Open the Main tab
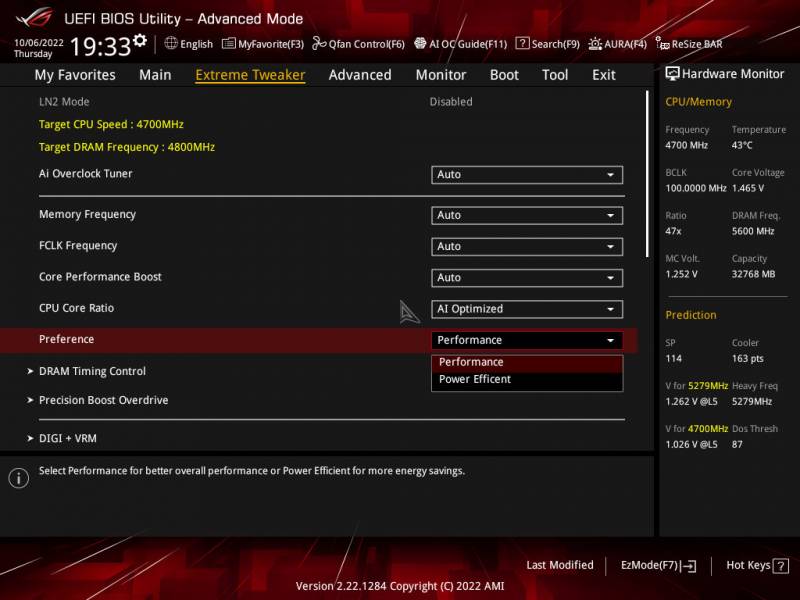Screen dimensions: 800x600 (x=155, y=75)
